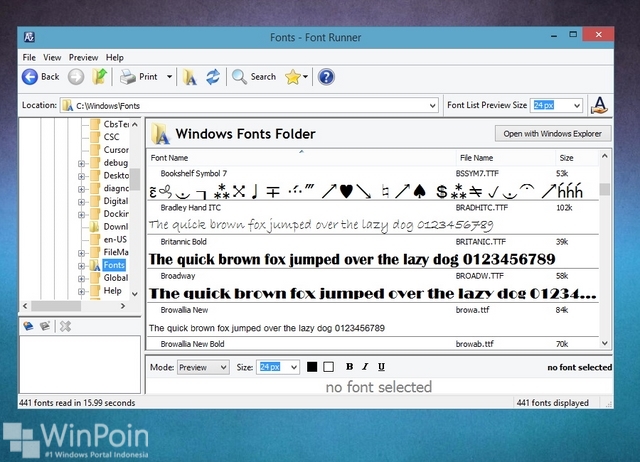This screenshot has height=462, width=640.
Task: Select the Desktop folder in tree
Action: [x=116, y=175]
